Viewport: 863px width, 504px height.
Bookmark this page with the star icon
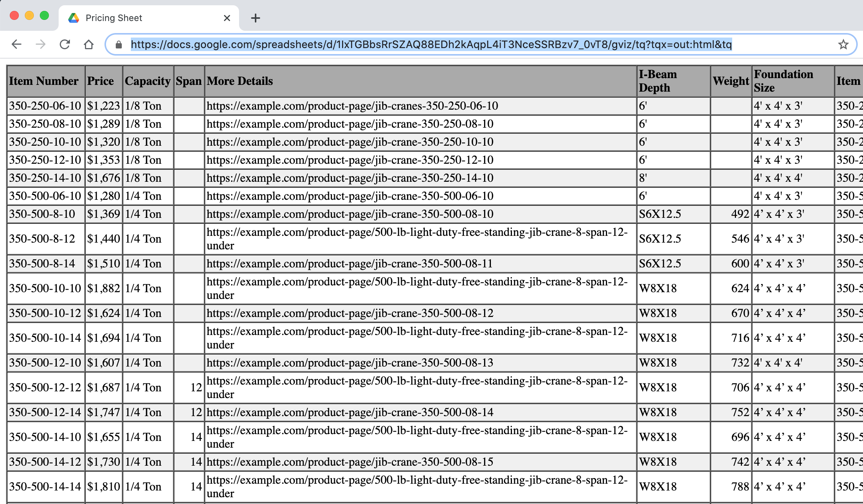pos(843,44)
